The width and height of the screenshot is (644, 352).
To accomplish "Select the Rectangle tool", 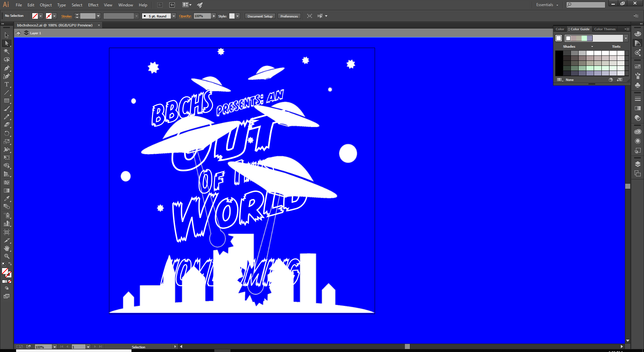I will pyautogui.click(x=6, y=101).
